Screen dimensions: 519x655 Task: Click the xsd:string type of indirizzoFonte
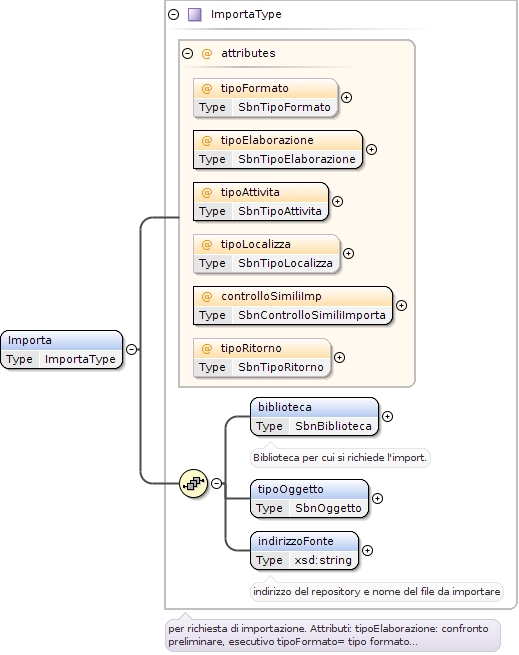323,560
